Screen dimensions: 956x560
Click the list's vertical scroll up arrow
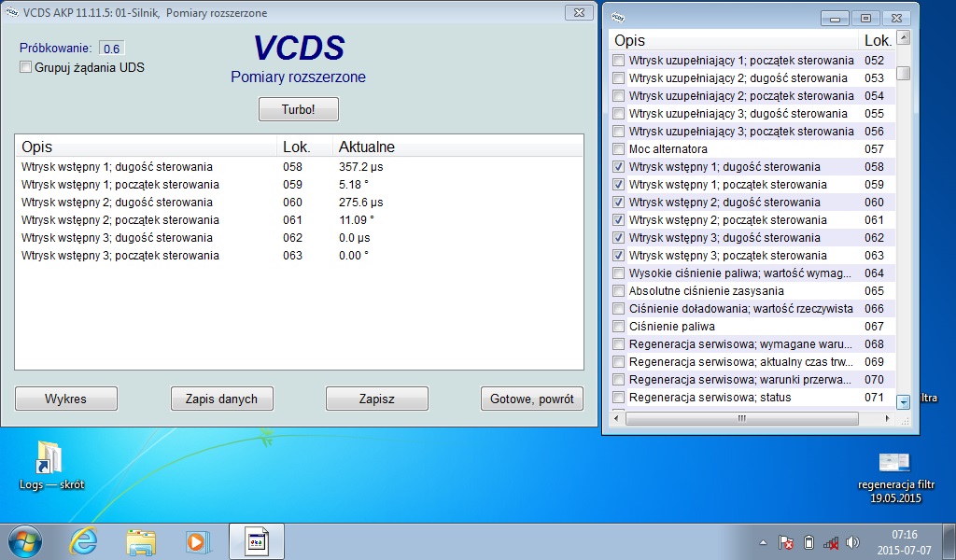click(904, 37)
